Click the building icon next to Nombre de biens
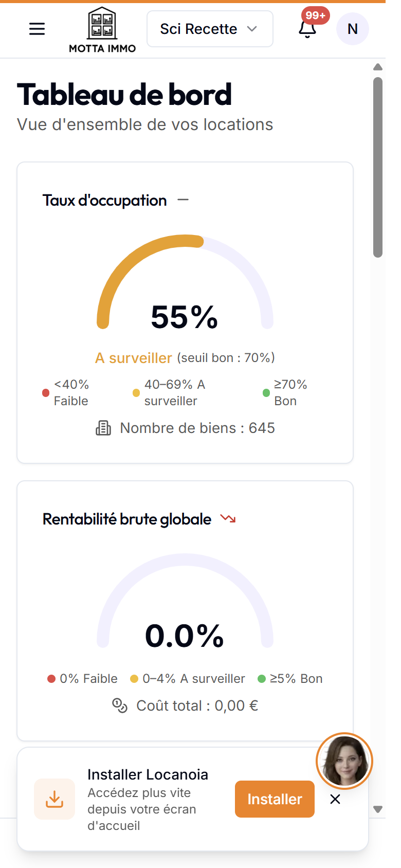This screenshot has width=401, height=868. [103, 428]
